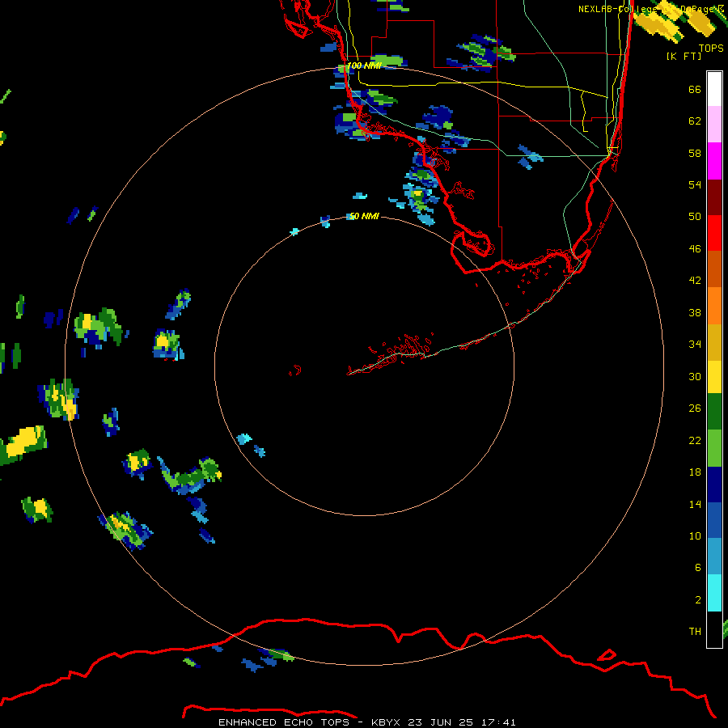Click the orange 42 K FT swatch
The image size is (728, 728).
pos(714,306)
